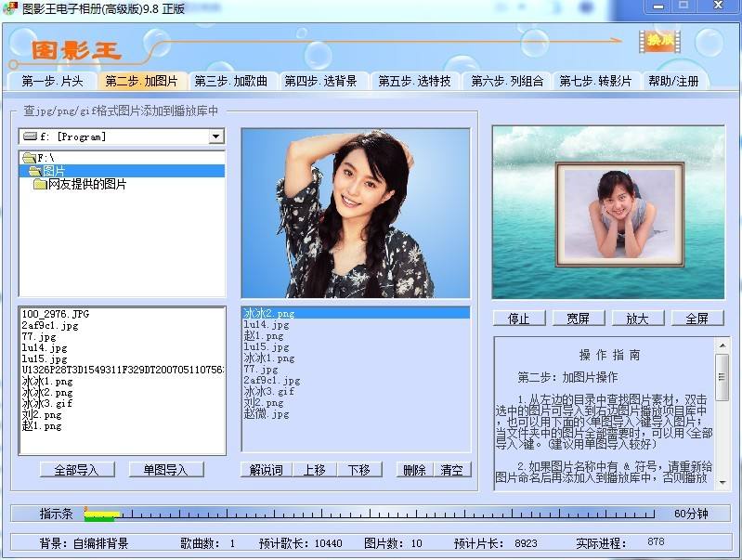Click the 单图导入 button
The width and height of the screenshot is (742, 560).
tap(166, 470)
